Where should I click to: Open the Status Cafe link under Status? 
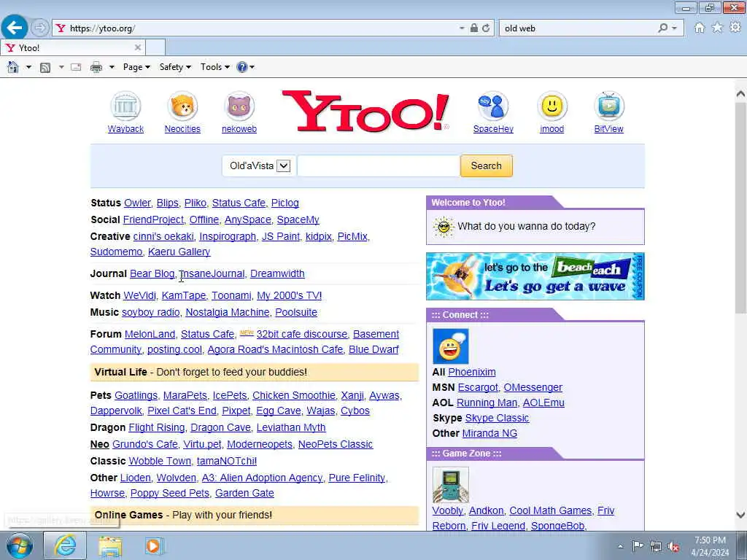tap(239, 203)
